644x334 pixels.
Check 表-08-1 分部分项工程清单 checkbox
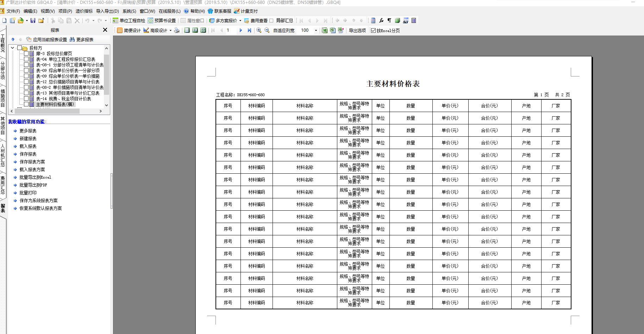pyautogui.click(x=26, y=65)
